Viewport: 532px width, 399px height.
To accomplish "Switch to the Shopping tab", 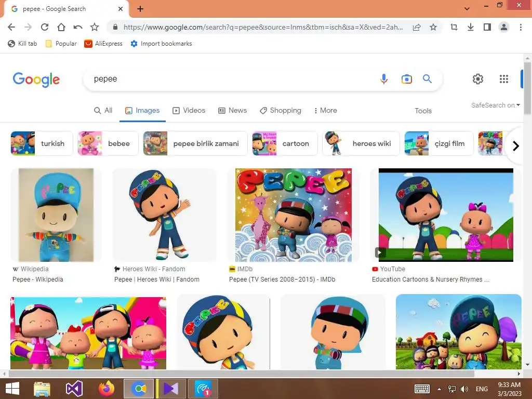I will click(x=280, y=111).
